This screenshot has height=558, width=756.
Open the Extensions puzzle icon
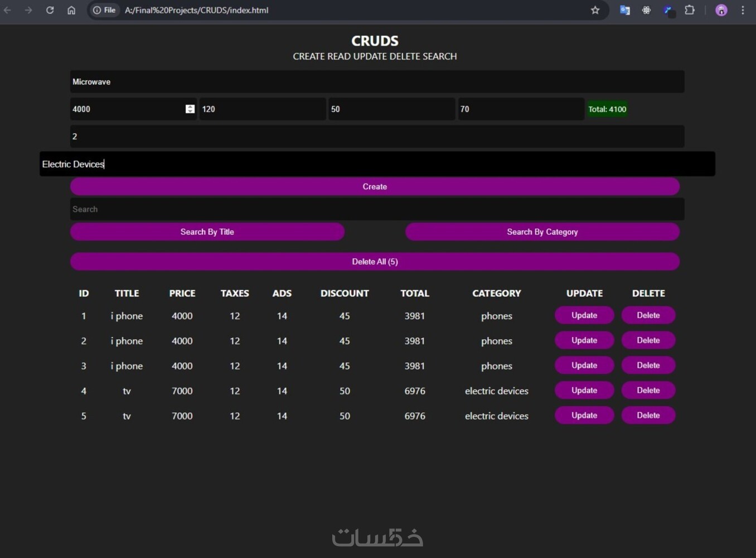tap(690, 10)
